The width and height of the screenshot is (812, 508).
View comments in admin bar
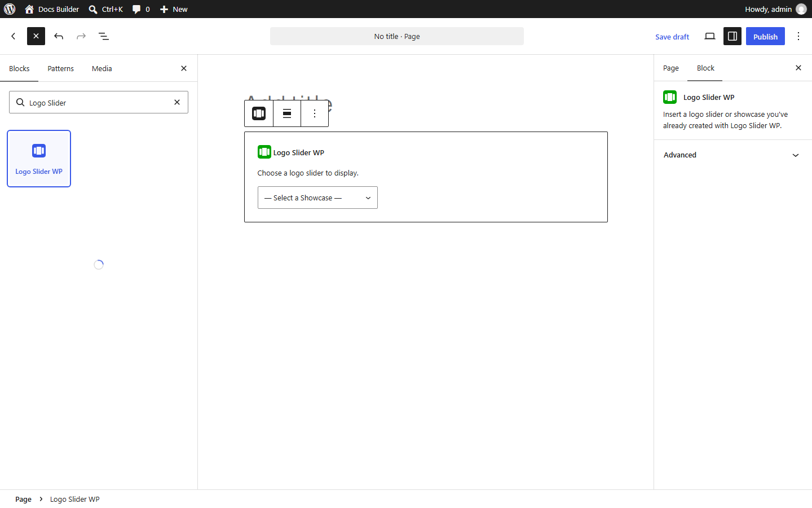[x=141, y=9]
